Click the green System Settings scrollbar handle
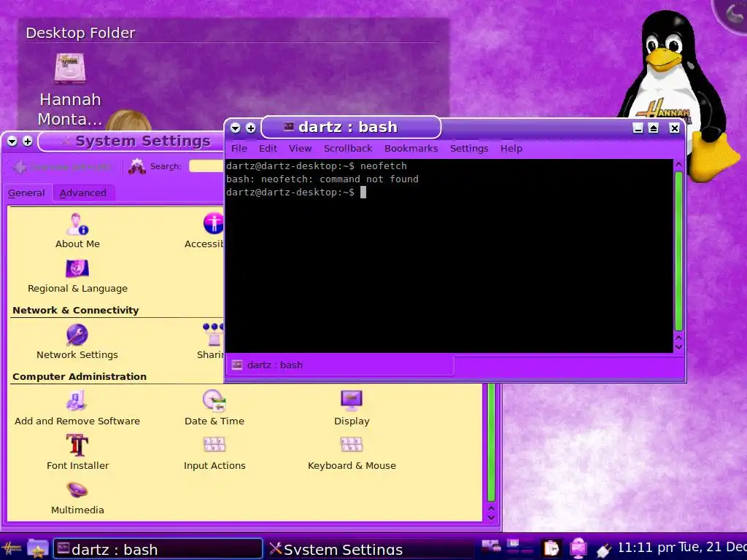This screenshot has height=560, width=747. (x=491, y=442)
